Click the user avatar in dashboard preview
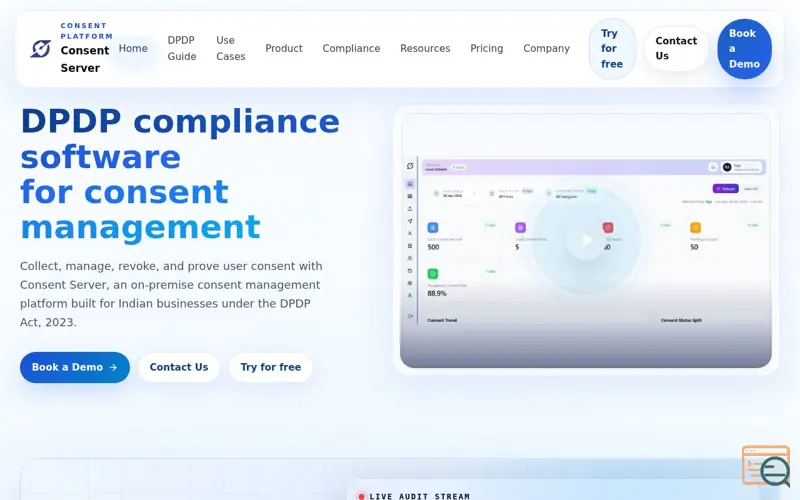The width and height of the screenshot is (800, 500). [727, 167]
